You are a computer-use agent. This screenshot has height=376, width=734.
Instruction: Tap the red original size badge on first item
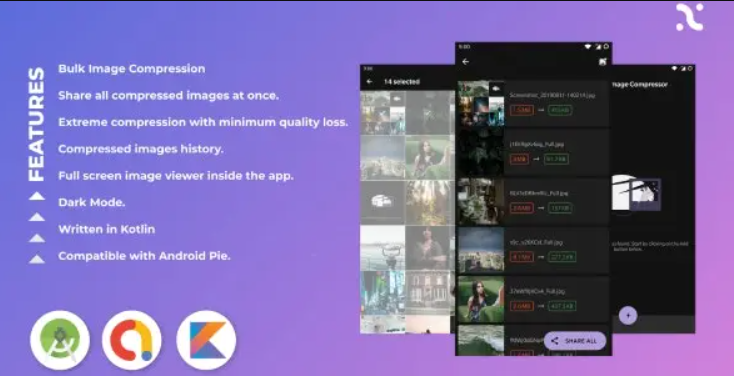coord(521,111)
